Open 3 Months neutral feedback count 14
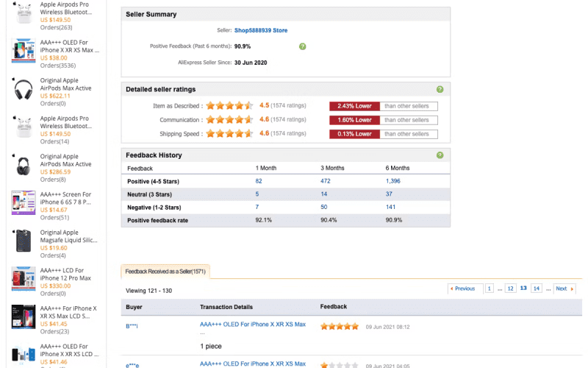The width and height of the screenshot is (588, 368). coord(323,194)
